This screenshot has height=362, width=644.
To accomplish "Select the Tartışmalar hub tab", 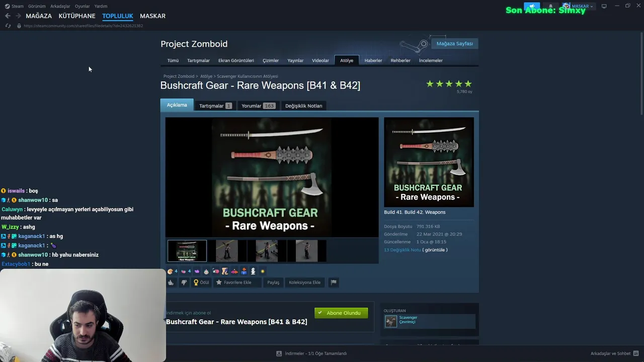I will coord(198,60).
